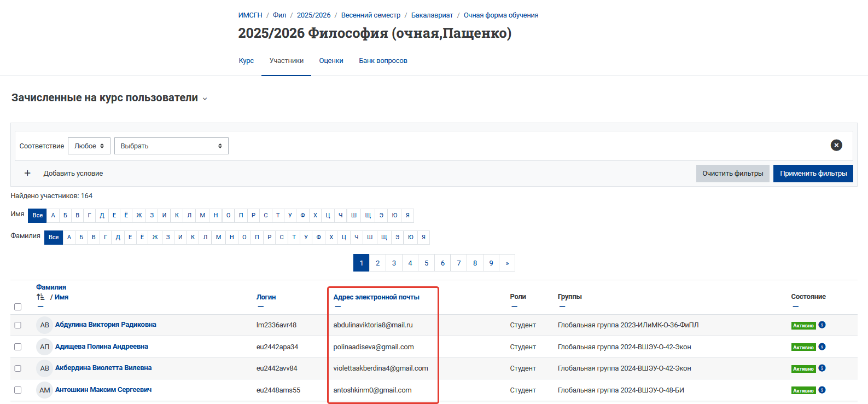
Task: Expand the Зачисленные на курс пользователи menu
Action: 110,98
